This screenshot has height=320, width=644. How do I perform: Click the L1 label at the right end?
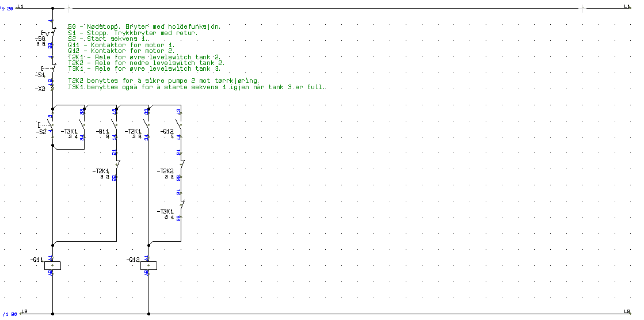(627, 6)
